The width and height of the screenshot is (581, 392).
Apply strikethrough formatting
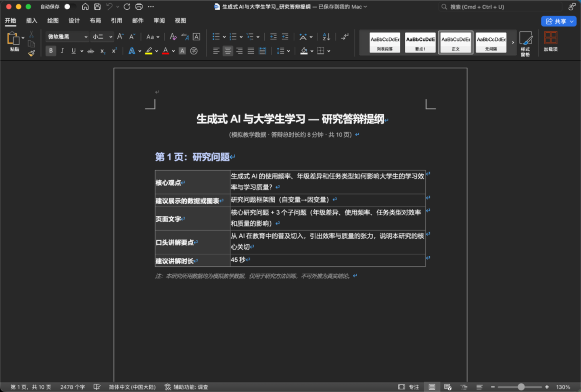click(x=91, y=51)
